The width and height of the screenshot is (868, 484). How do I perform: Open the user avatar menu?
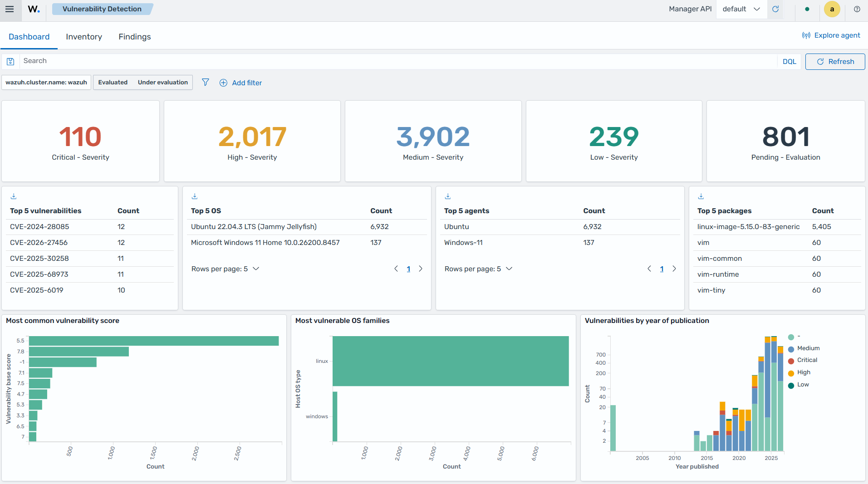point(832,9)
